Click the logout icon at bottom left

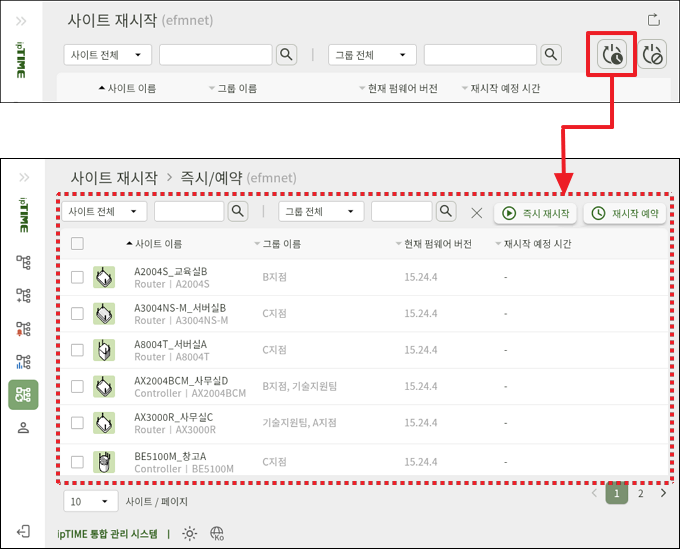[23, 531]
